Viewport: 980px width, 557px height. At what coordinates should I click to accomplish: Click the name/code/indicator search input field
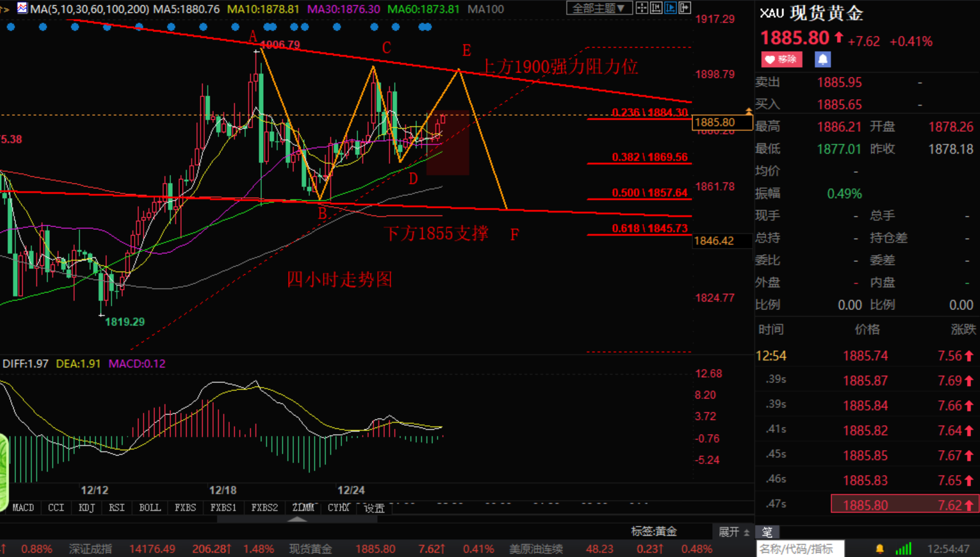(799, 549)
